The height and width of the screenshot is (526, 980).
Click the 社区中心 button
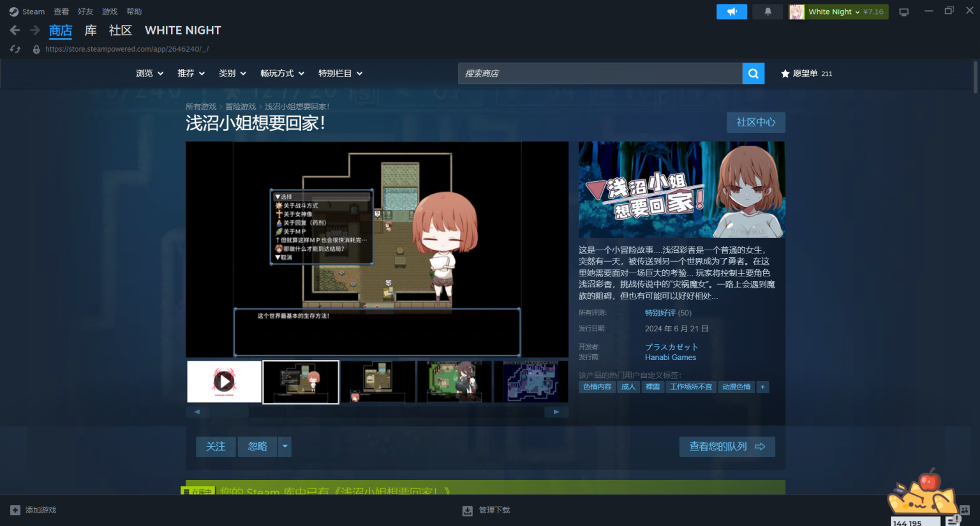coord(755,122)
